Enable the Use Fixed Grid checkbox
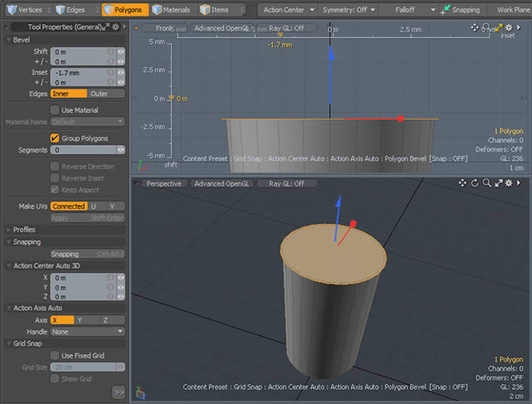The image size is (532, 404). click(55, 355)
